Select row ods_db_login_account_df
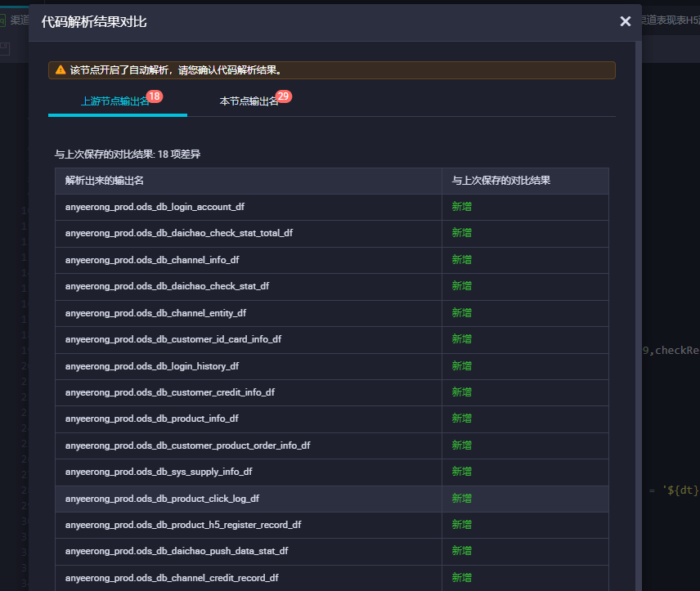The image size is (700, 591). (x=332, y=207)
